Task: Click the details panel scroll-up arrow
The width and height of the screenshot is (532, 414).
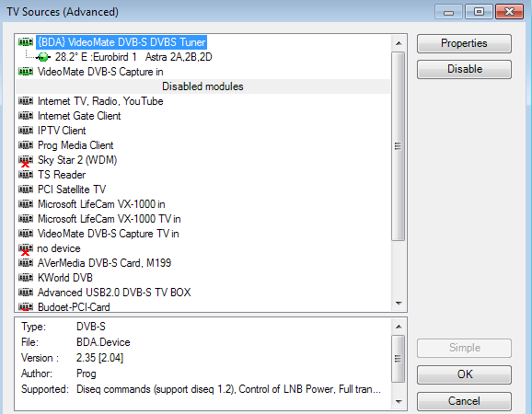Action: pos(399,327)
